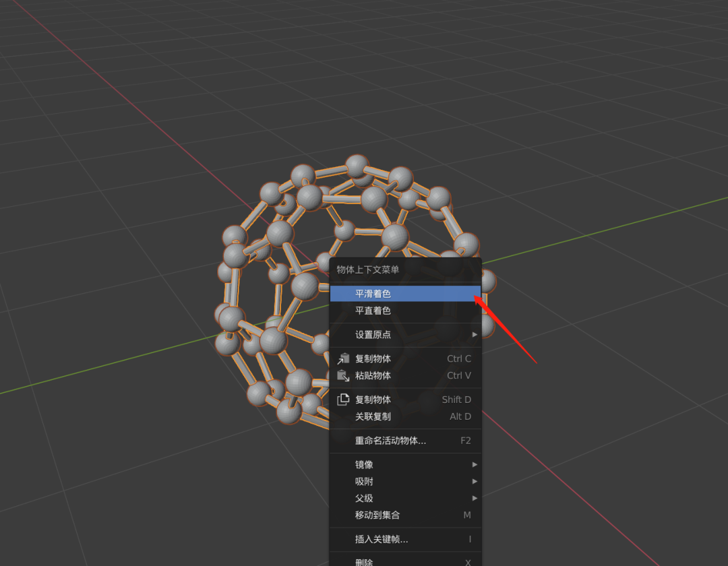
Task: Click the 物体上下文菜单 title text
Action: pos(368,270)
